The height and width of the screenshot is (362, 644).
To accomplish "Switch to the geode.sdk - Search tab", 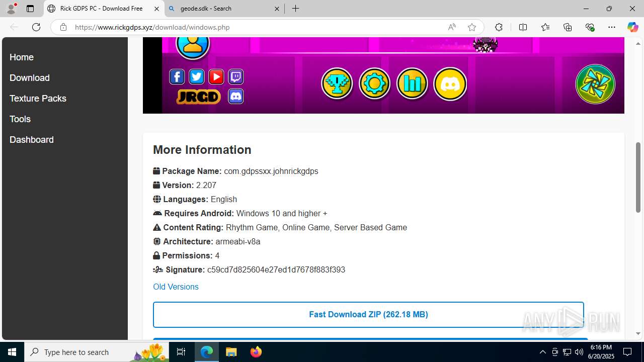I will [x=224, y=9].
